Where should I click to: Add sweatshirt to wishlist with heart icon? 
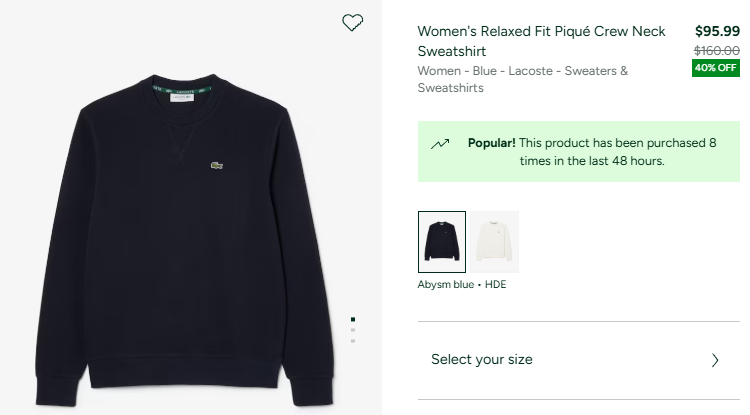352,23
